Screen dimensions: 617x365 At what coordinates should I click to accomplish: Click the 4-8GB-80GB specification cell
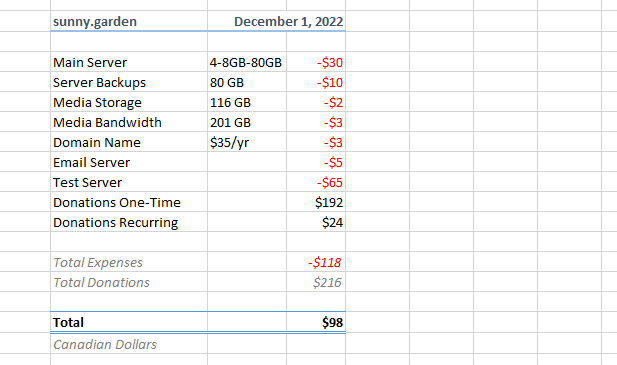pyautogui.click(x=247, y=62)
